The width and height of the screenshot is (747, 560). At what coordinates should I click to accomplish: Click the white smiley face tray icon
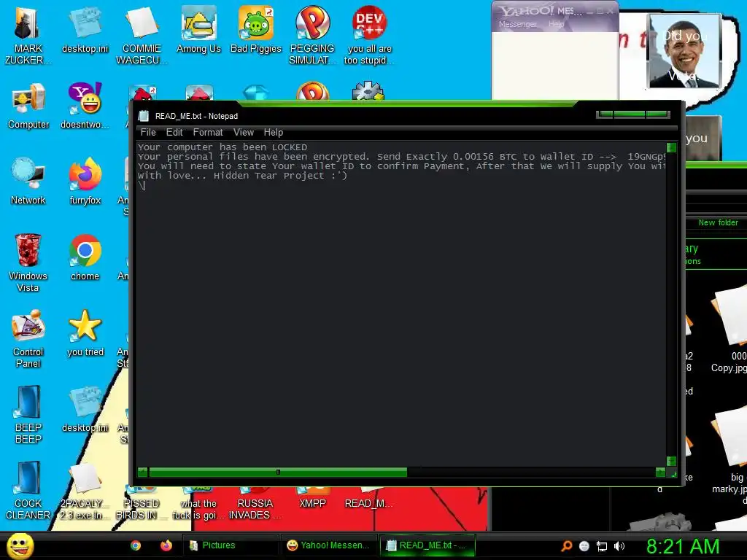click(584, 546)
